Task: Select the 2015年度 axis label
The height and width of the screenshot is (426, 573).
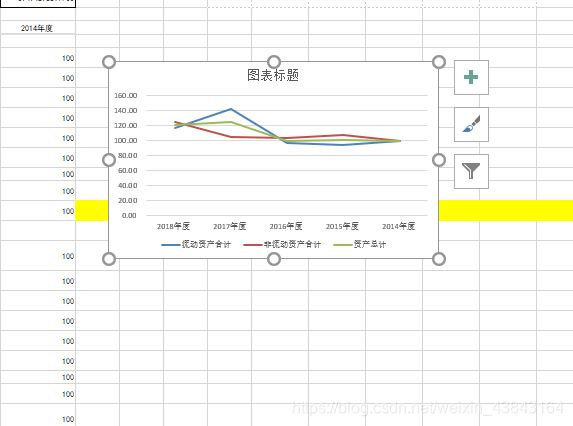Action: pos(342,227)
